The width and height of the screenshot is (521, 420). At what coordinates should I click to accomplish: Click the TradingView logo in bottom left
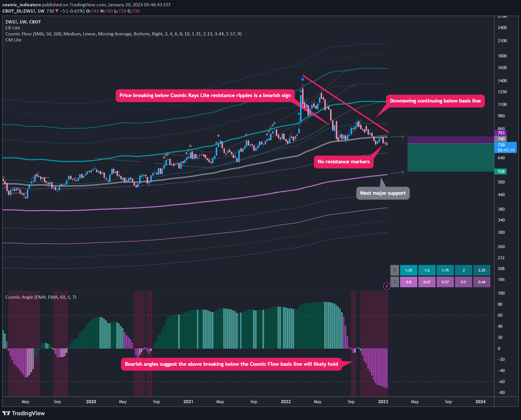(x=23, y=413)
